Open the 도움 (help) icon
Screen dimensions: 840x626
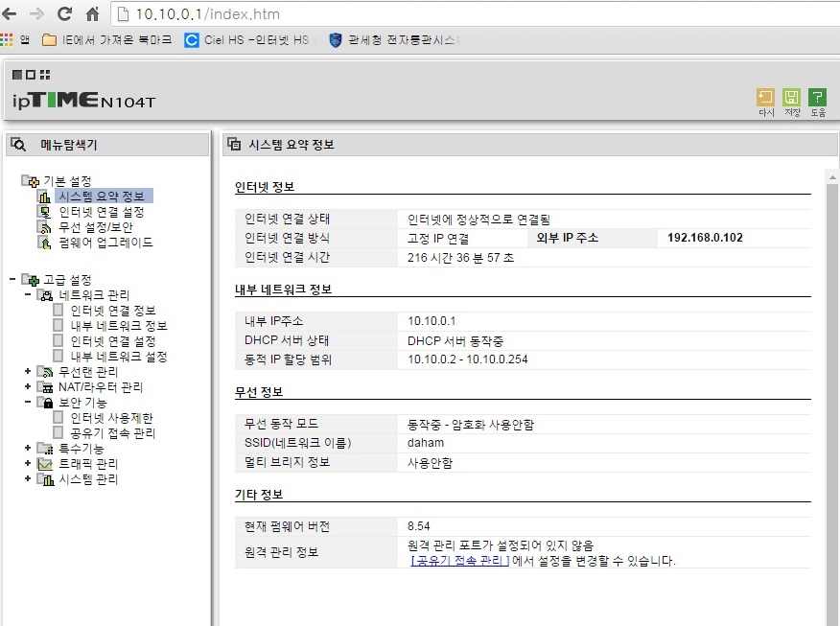click(x=817, y=98)
